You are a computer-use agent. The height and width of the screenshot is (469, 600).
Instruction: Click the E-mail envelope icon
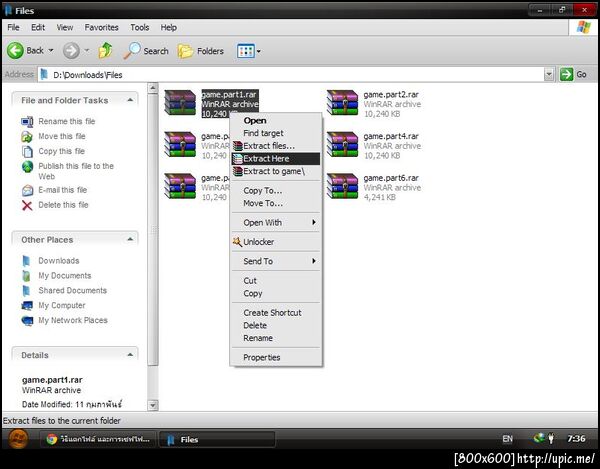click(27, 190)
